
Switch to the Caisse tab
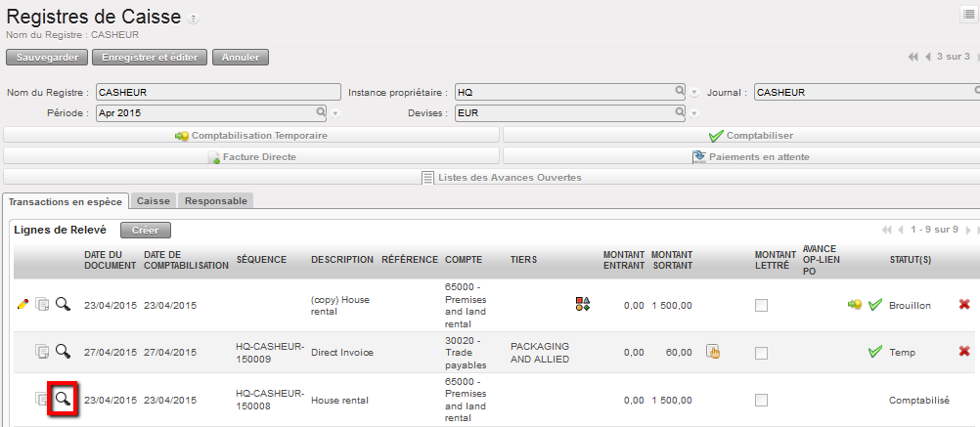click(154, 200)
